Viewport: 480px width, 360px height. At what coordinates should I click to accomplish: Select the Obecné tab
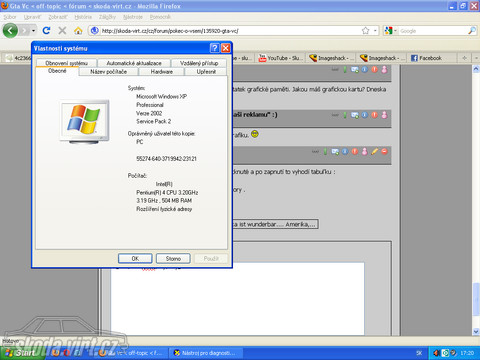(x=57, y=71)
